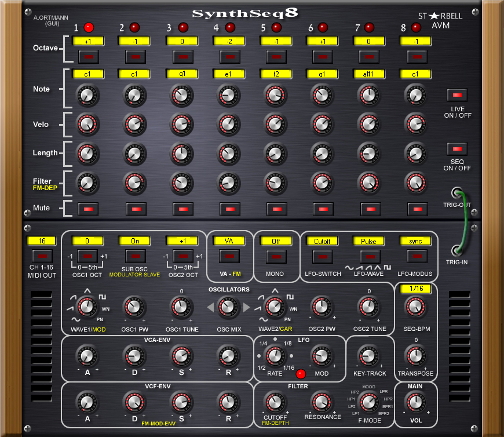Mute step 8 with its Mute button

click(x=418, y=209)
